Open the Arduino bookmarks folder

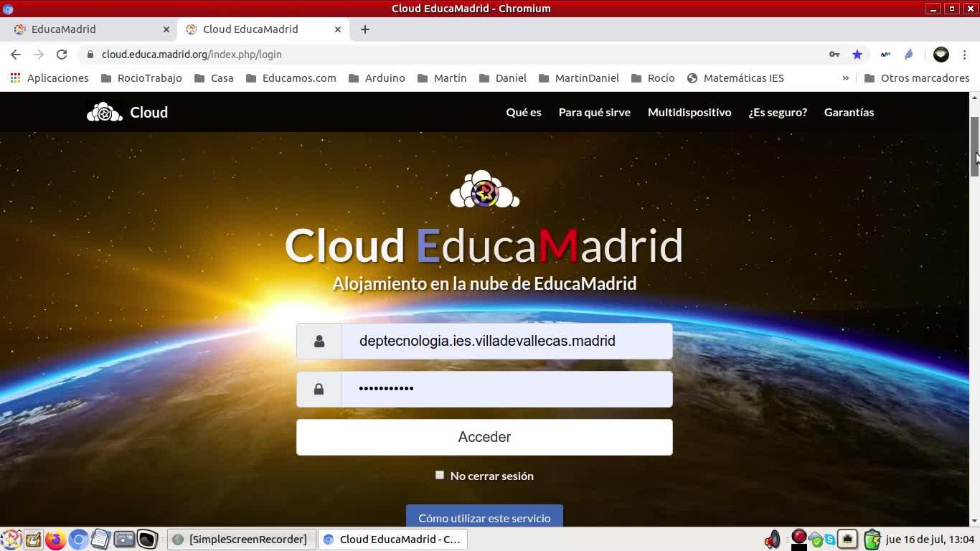point(377,78)
